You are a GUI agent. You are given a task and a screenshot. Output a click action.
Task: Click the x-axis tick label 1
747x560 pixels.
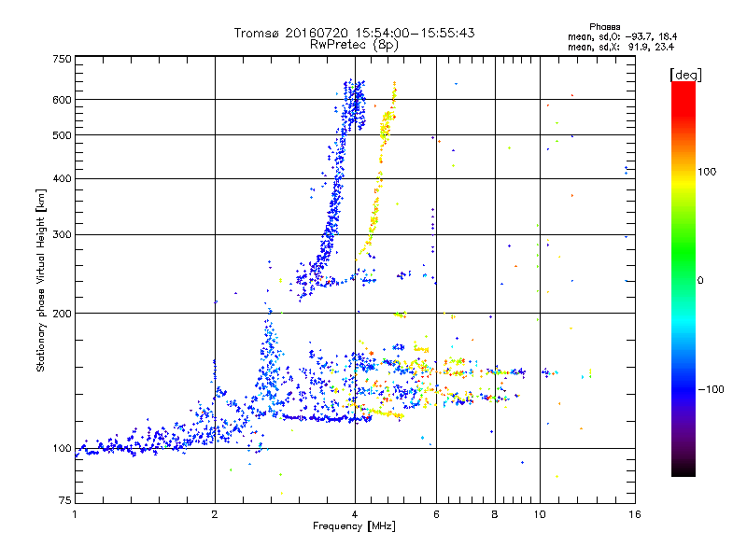[x=75, y=514]
